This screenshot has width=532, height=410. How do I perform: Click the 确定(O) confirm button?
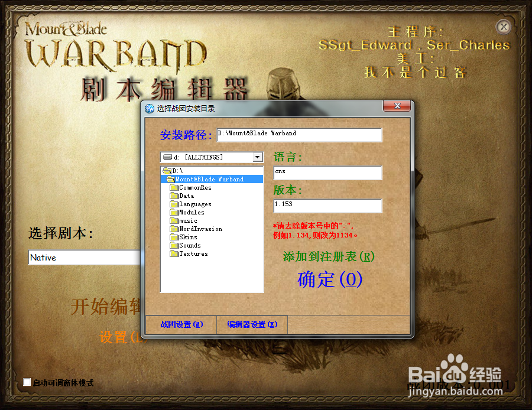click(330, 279)
